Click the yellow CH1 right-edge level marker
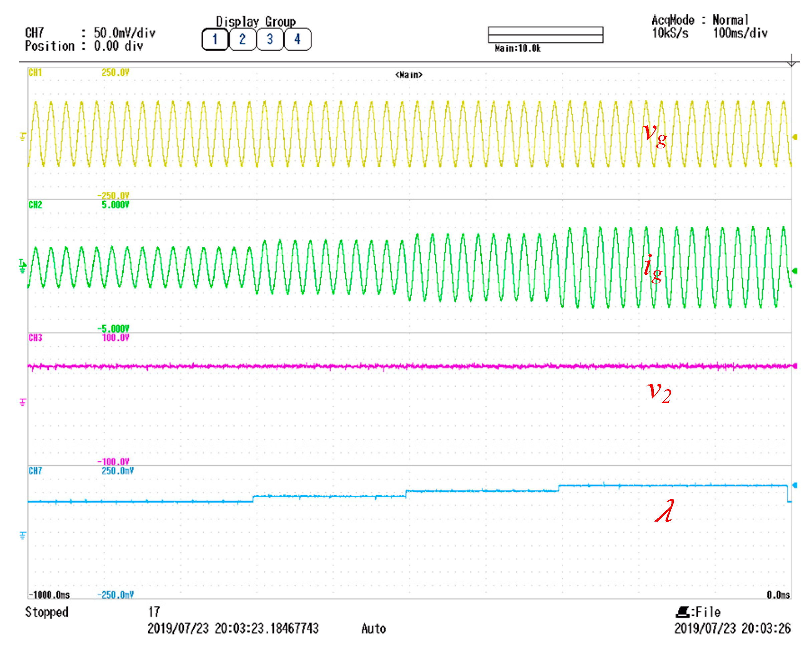This screenshot has width=812, height=655. (x=795, y=137)
